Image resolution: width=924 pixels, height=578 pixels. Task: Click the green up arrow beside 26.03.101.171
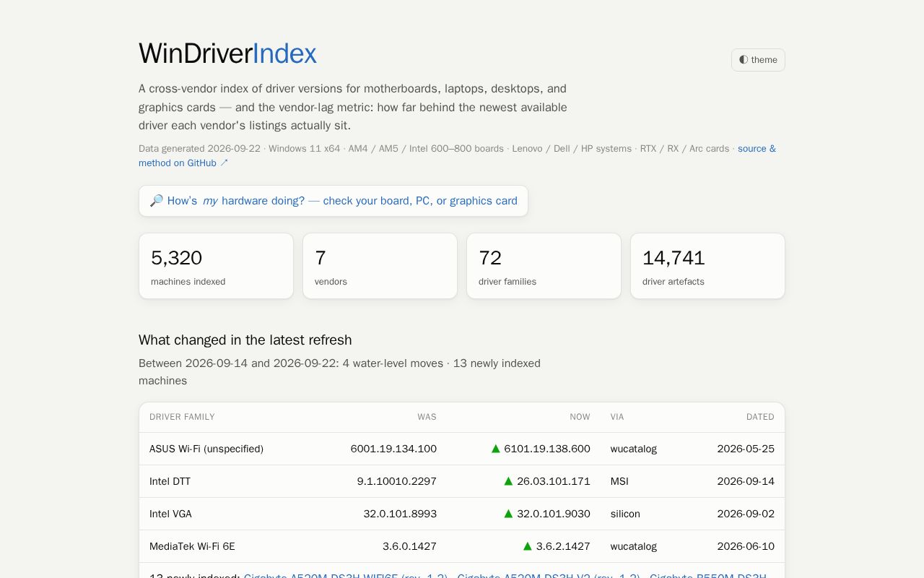coord(508,481)
